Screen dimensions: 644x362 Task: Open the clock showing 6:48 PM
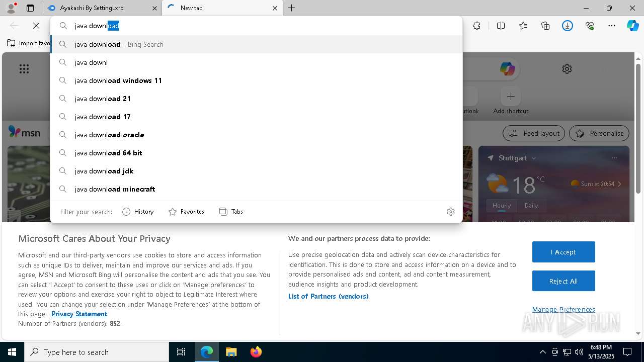click(601, 352)
